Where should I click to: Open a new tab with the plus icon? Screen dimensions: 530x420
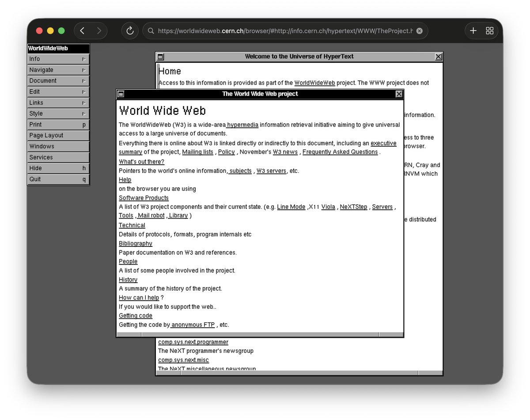[473, 30]
